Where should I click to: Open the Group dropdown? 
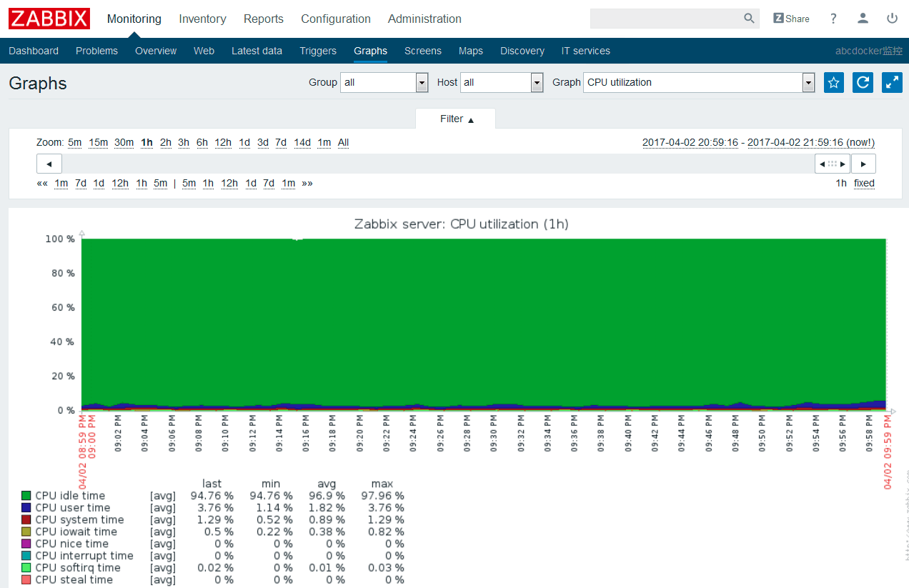384,82
